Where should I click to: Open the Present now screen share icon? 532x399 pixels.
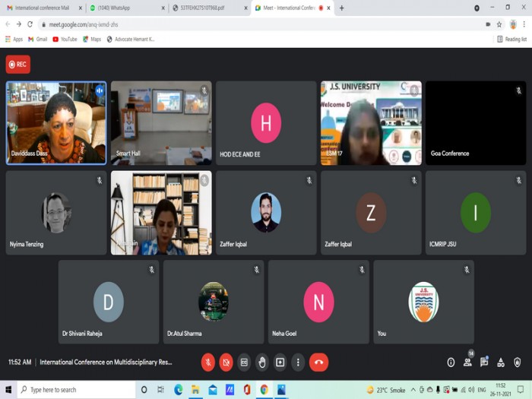(280, 363)
